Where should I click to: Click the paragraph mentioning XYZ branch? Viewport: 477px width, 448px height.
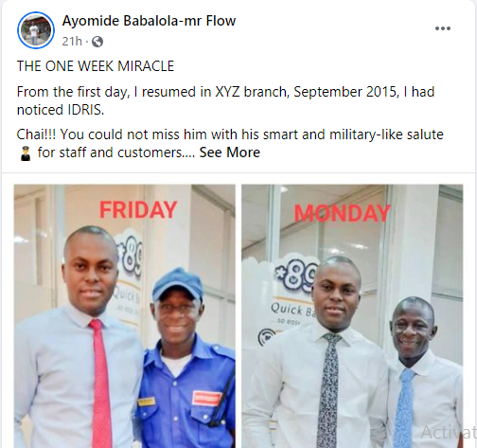point(225,100)
